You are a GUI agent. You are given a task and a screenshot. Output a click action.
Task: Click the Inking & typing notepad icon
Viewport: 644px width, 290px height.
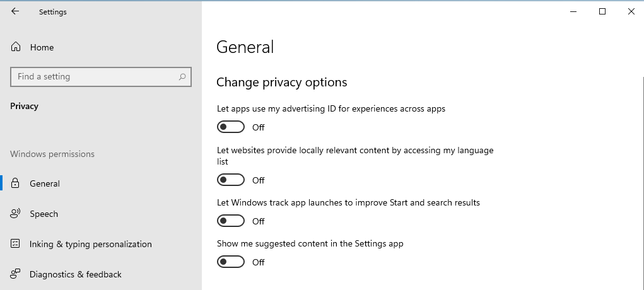[16, 244]
